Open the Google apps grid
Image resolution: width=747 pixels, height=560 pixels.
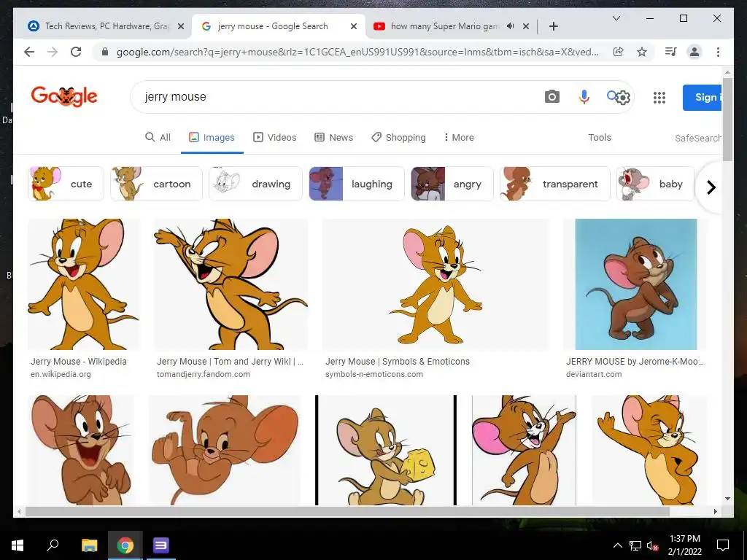click(659, 98)
